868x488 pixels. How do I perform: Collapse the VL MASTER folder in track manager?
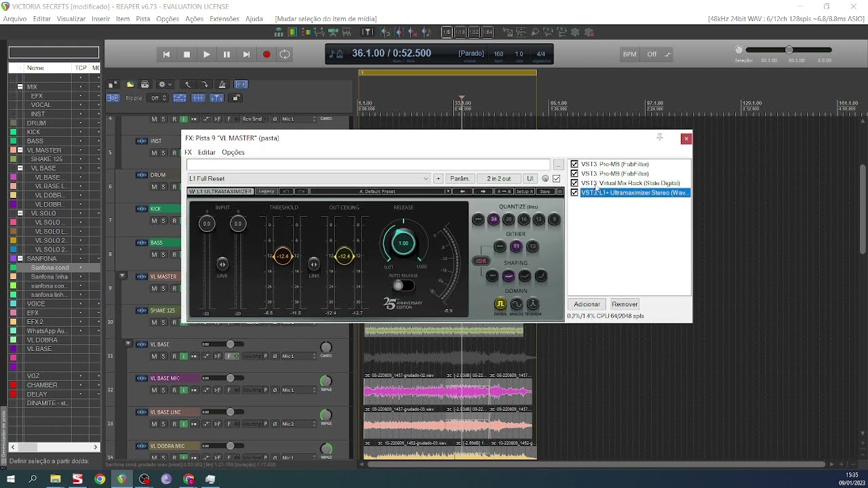point(20,150)
